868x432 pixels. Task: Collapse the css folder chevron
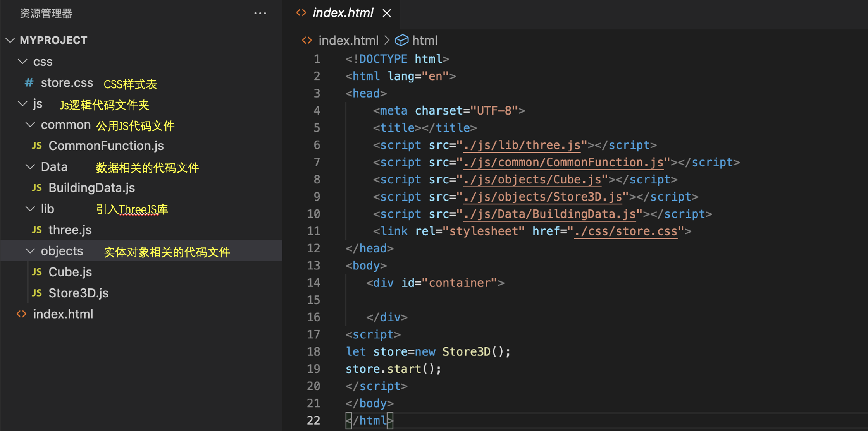(23, 62)
